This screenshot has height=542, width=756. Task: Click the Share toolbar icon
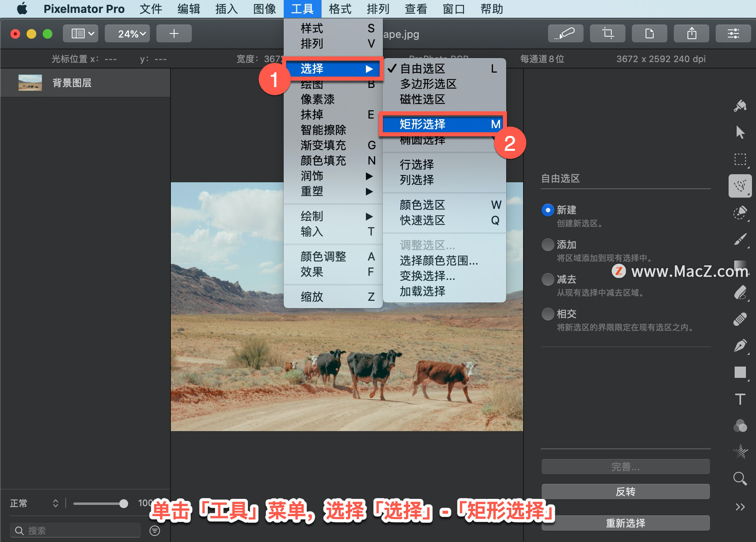(691, 33)
